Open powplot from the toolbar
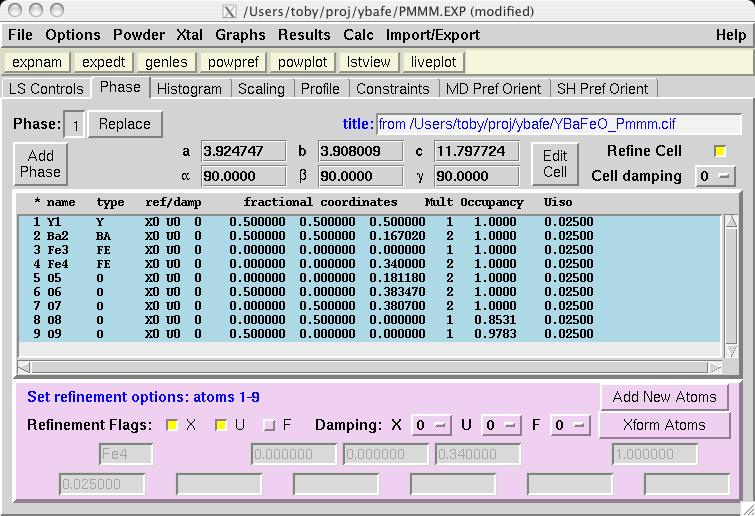Screen dimensions: 755x516 [302, 62]
